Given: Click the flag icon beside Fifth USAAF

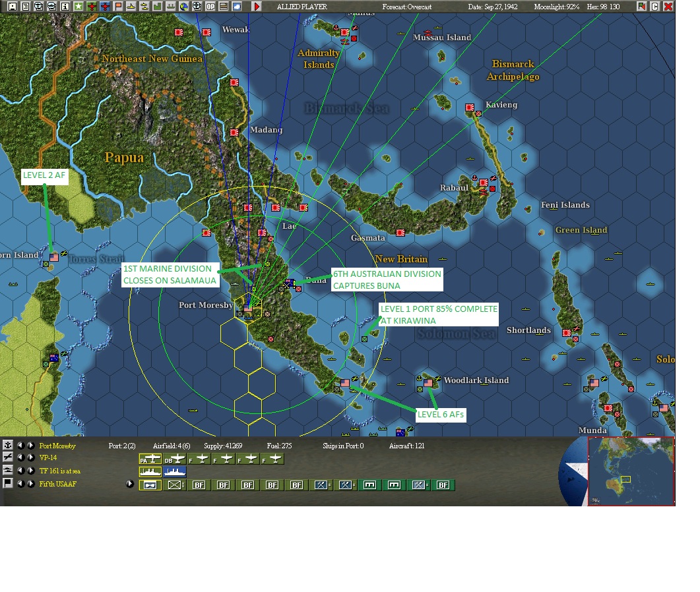Looking at the screenshot, I should click(8, 483).
